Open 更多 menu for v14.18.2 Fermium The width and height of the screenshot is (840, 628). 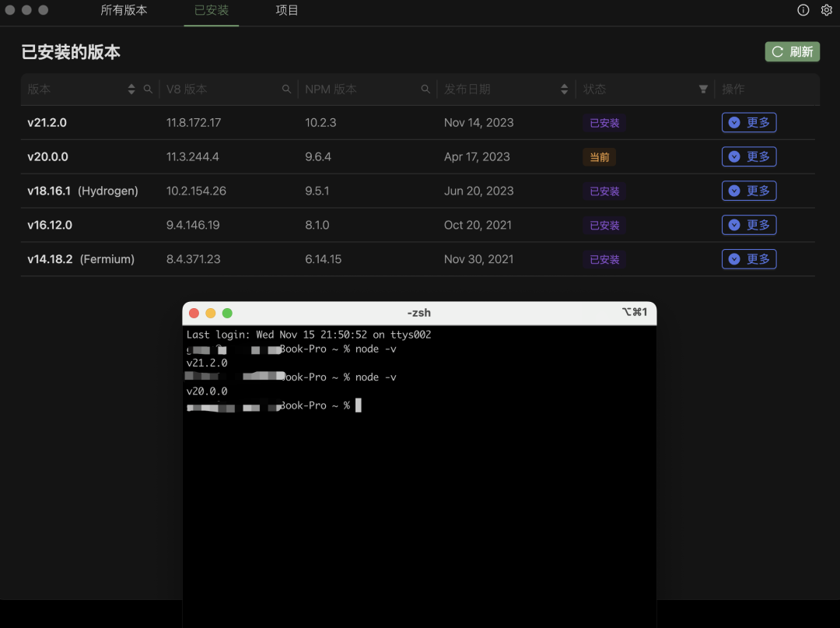[x=748, y=259]
